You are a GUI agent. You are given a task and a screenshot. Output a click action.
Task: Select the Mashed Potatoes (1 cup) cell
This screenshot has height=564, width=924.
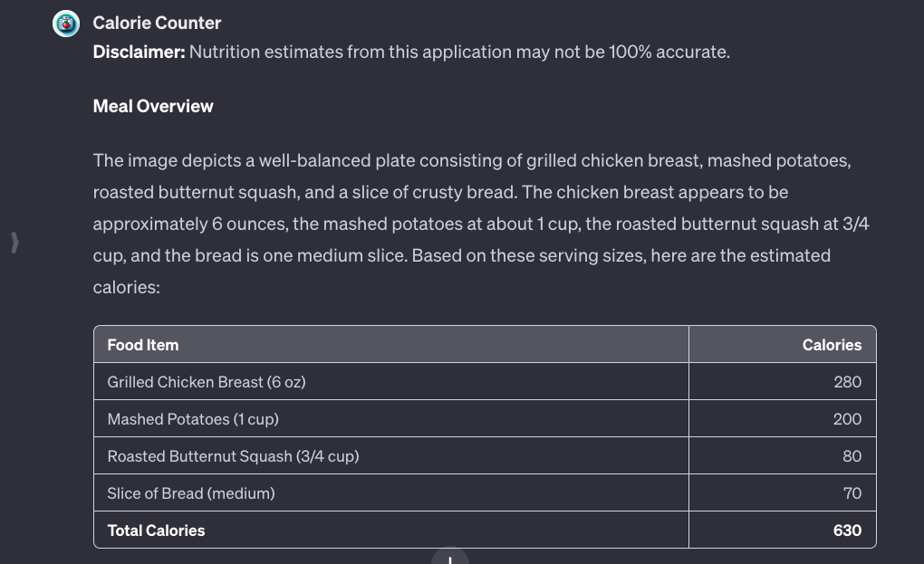click(390, 418)
